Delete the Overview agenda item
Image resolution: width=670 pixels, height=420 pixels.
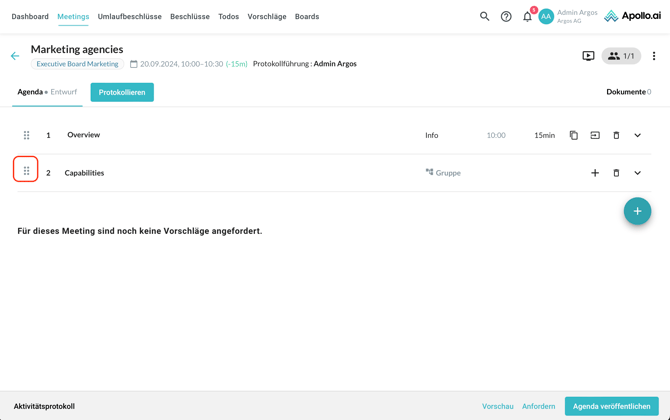pyautogui.click(x=616, y=135)
